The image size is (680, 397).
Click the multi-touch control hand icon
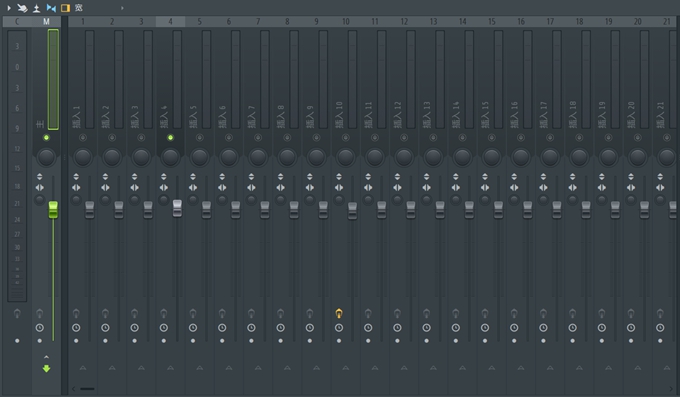tap(22, 8)
